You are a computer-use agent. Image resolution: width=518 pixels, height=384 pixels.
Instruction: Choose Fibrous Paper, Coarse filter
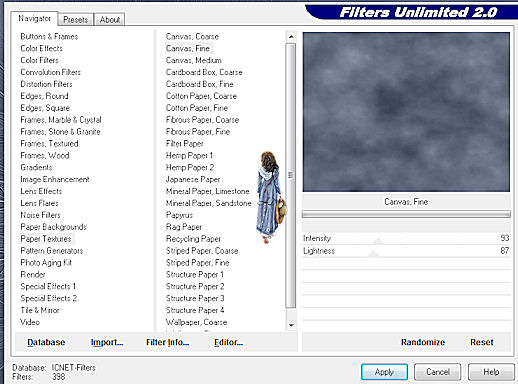pos(202,120)
